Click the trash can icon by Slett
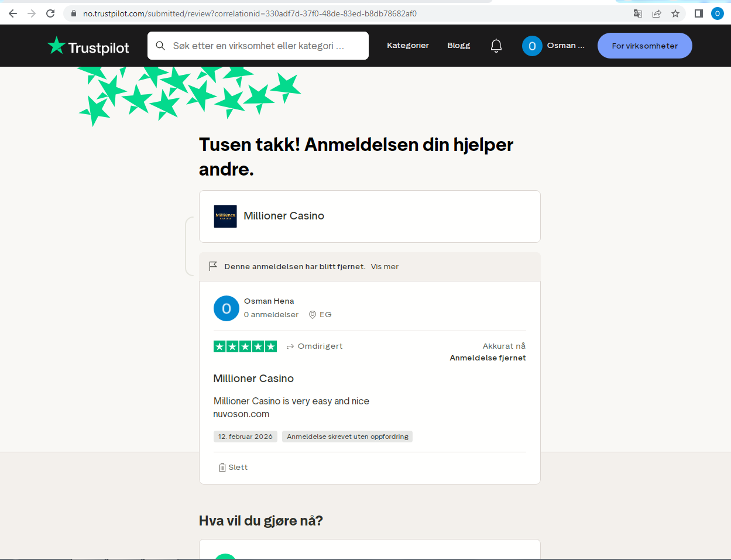Image resolution: width=731 pixels, height=560 pixels. (222, 468)
